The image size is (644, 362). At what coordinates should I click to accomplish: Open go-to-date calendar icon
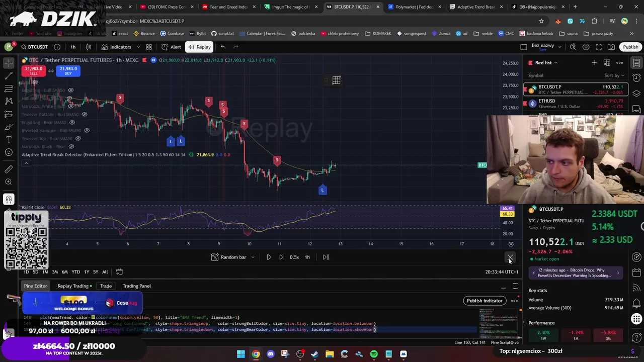coord(119,272)
